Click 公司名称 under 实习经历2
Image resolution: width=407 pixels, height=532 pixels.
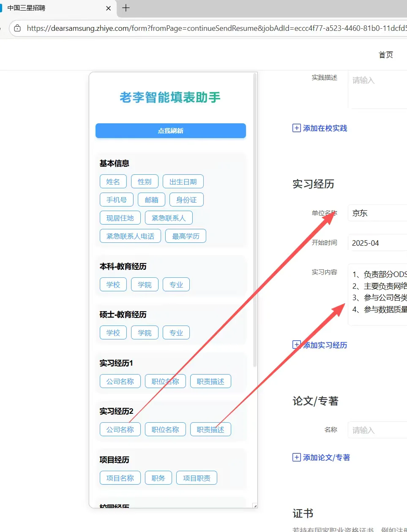[120, 429]
